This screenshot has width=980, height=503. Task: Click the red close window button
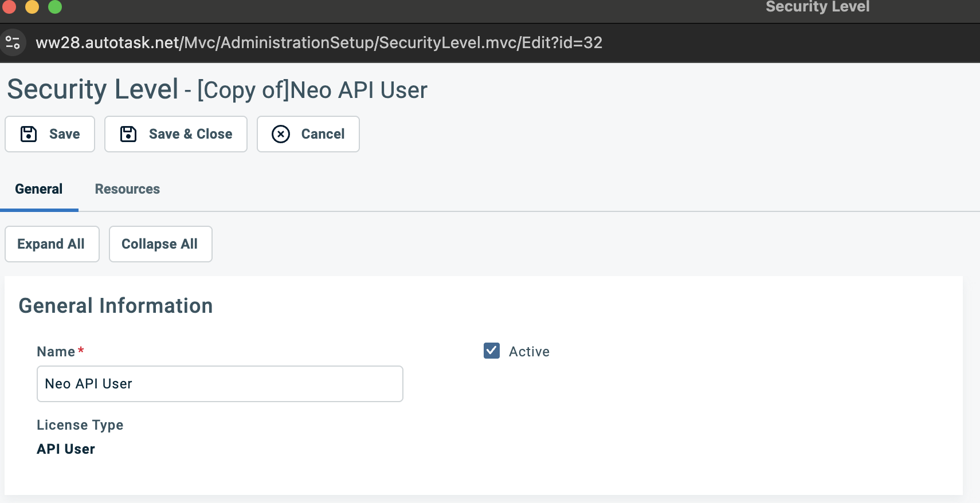(x=9, y=6)
